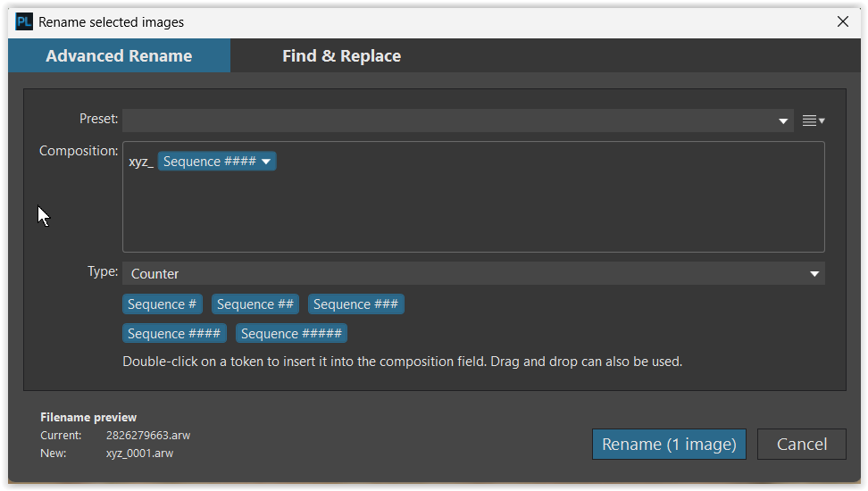Expand the arrow on the composition Sequence token
868x491 pixels.
point(266,162)
